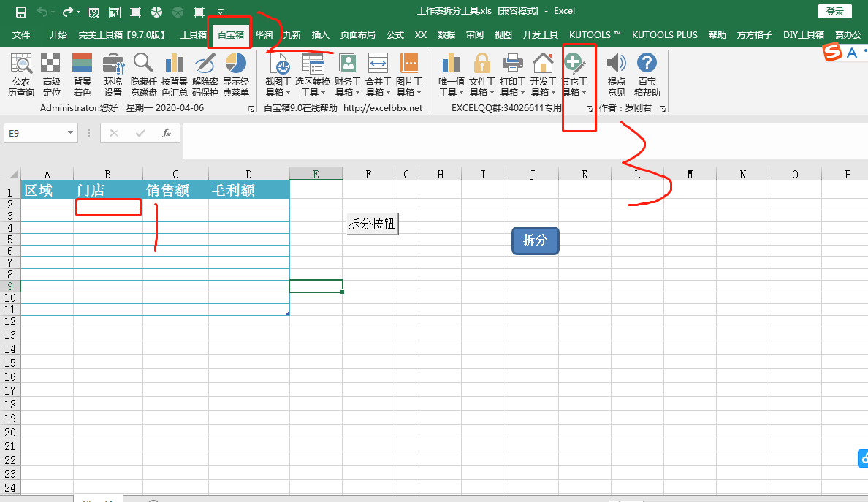Open Customize Quick Access Toolbar dropdown
The height and width of the screenshot is (502, 868).
[x=221, y=12]
